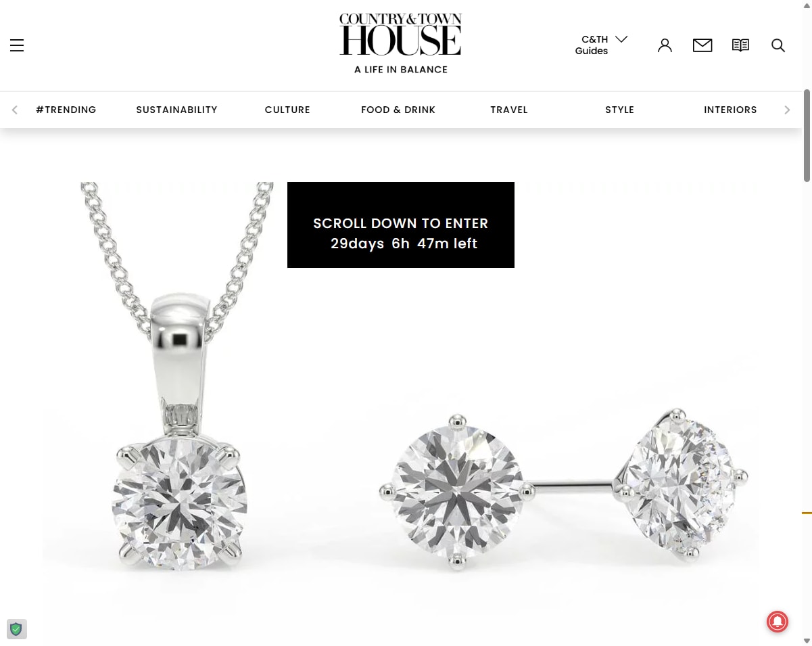
Task: Select the INTERIORS menu item
Action: coord(730,110)
